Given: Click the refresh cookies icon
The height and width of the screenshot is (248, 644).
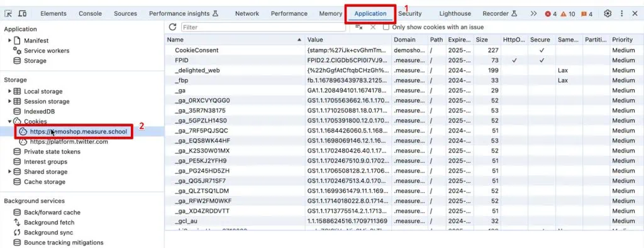Looking at the screenshot, I should point(172,27).
